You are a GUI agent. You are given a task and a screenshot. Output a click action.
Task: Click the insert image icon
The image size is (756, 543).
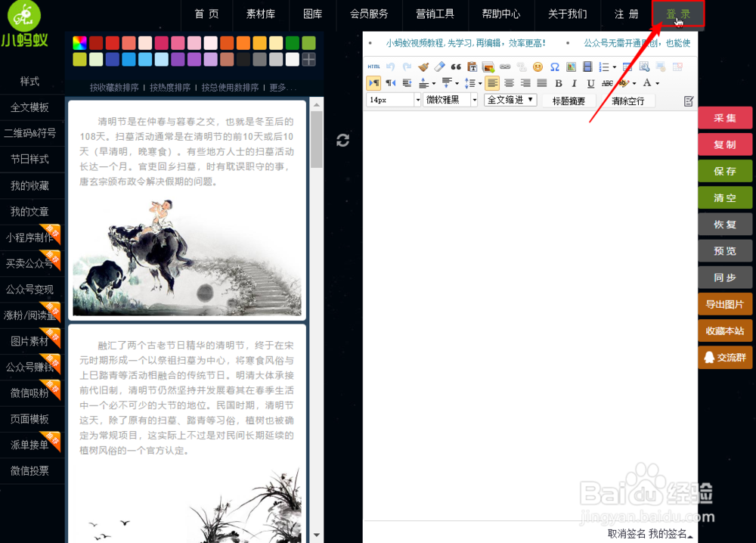point(489,67)
